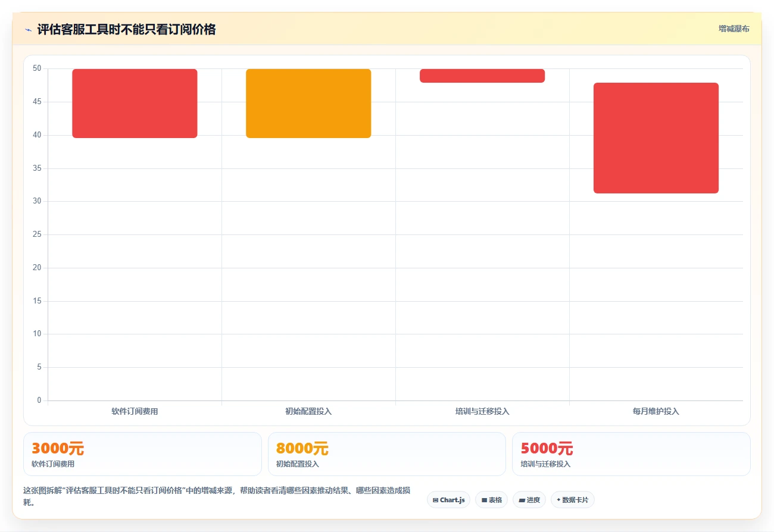Viewport: 774px width, 532px height.
Task: Click the y-axis value 0
Action: (39, 400)
